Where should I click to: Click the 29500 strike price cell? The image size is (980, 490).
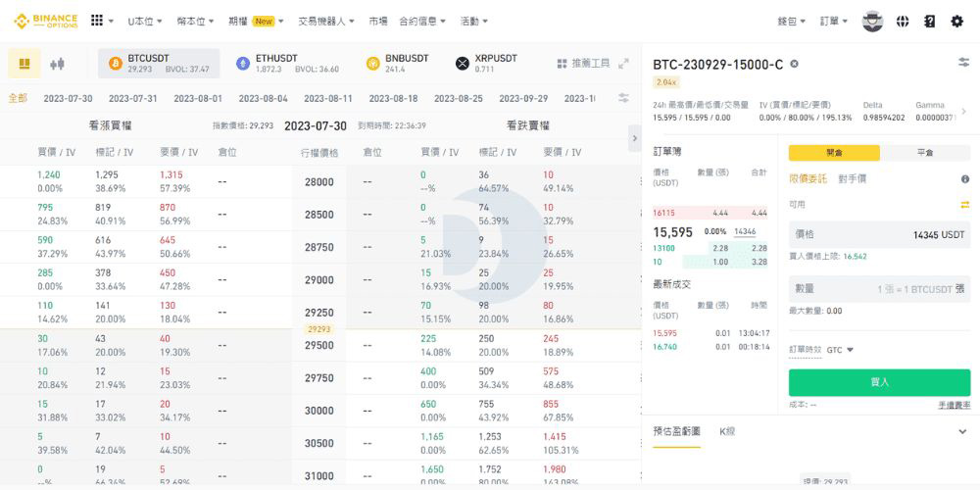(x=318, y=345)
